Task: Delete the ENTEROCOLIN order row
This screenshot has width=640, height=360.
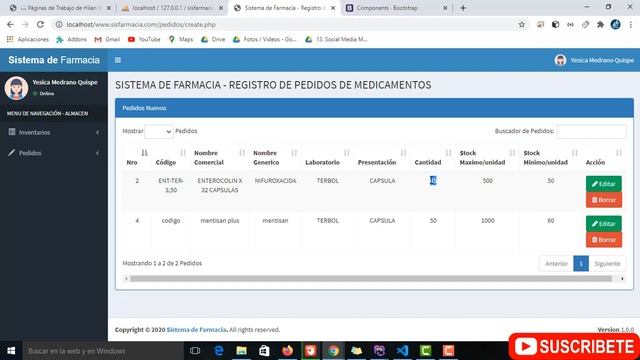Action: (x=604, y=200)
